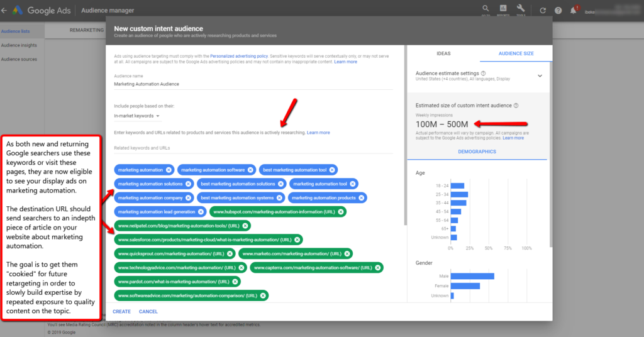
Task: Open the help question mark icon
Action: point(558,10)
